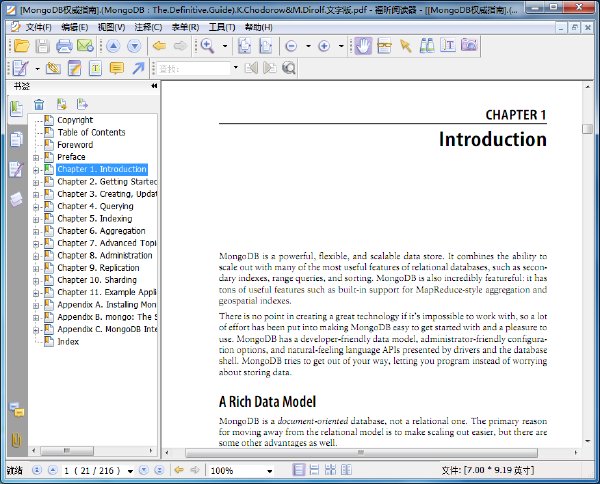Expand the Preface bookmark

(36, 158)
